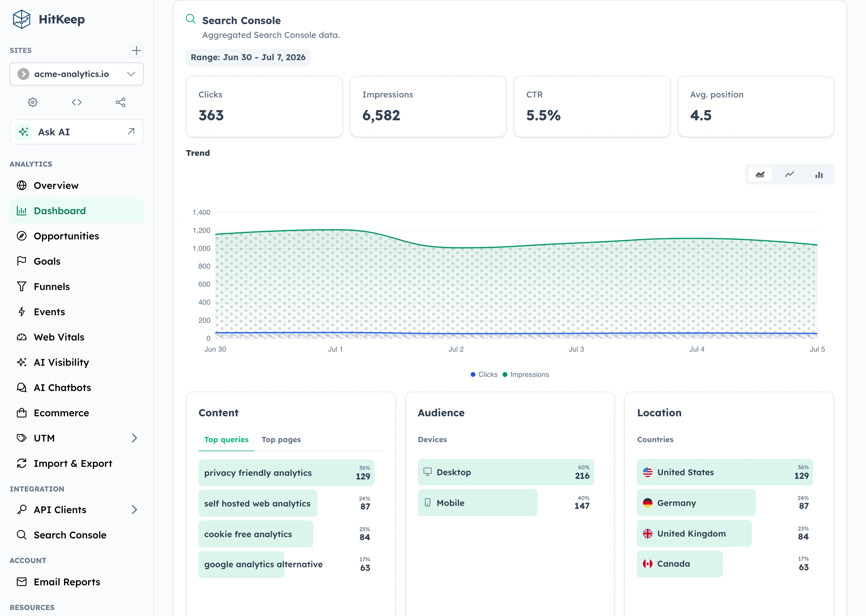Viewport: 866px width, 616px height.
Task: Expand the UTM submenu chevron
Action: point(134,438)
